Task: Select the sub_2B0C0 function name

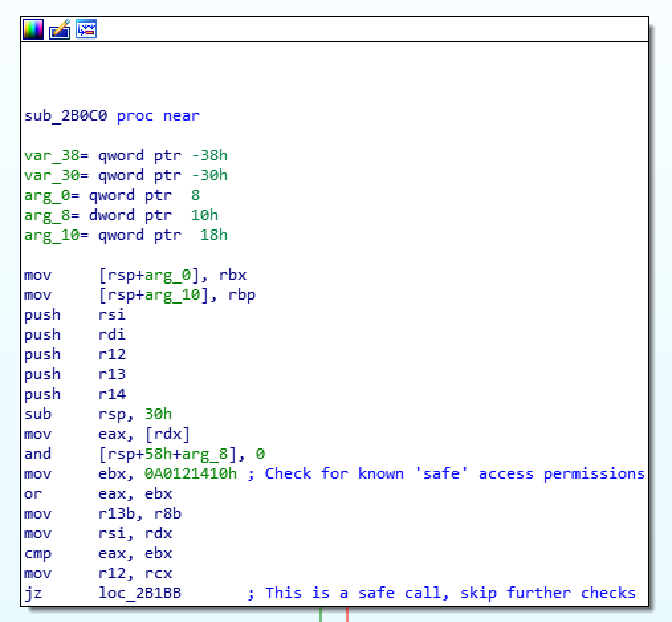Action: [x=66, y=116]
